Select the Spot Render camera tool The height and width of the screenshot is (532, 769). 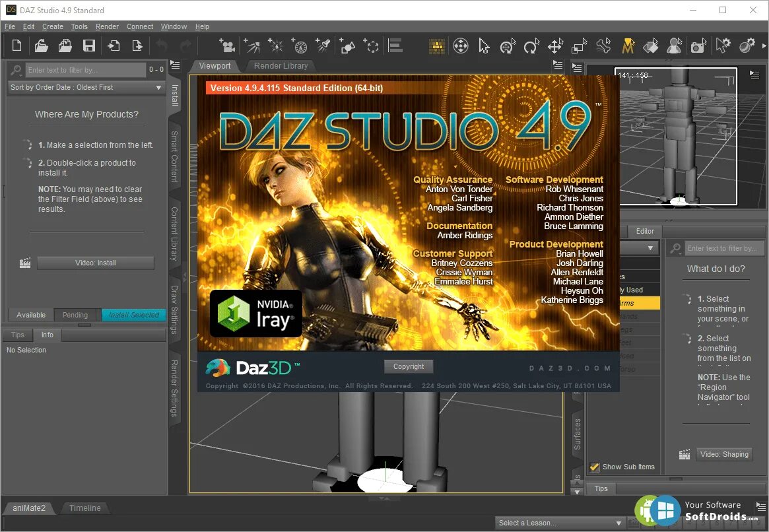[x=699, y=46]
